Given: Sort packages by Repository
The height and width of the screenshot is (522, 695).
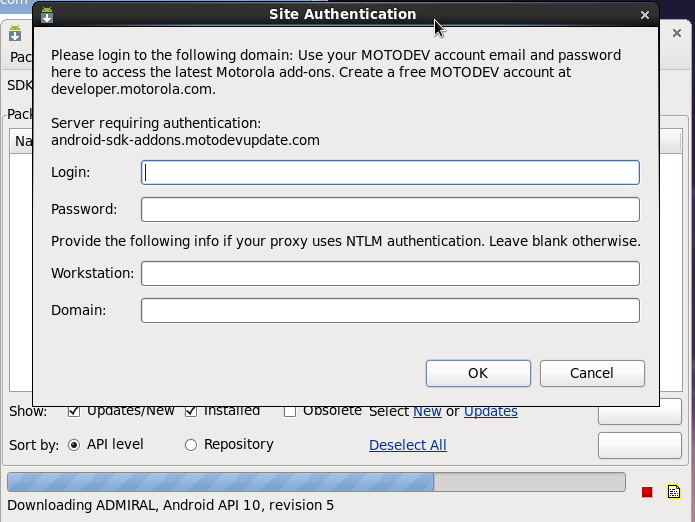Looking at the screenshot, I should pyautogui.click(x=191, y=445).
